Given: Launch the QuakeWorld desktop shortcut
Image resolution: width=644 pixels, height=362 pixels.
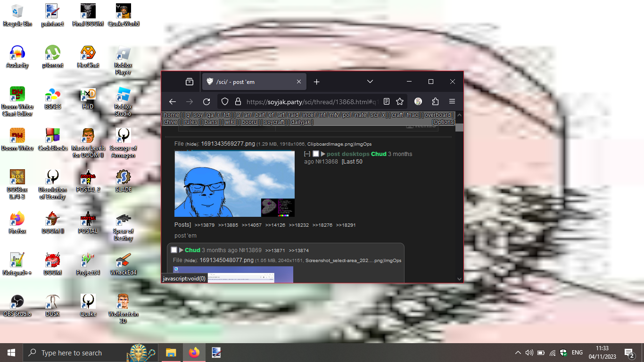Looking at the screenshot, I should [123, 15].
